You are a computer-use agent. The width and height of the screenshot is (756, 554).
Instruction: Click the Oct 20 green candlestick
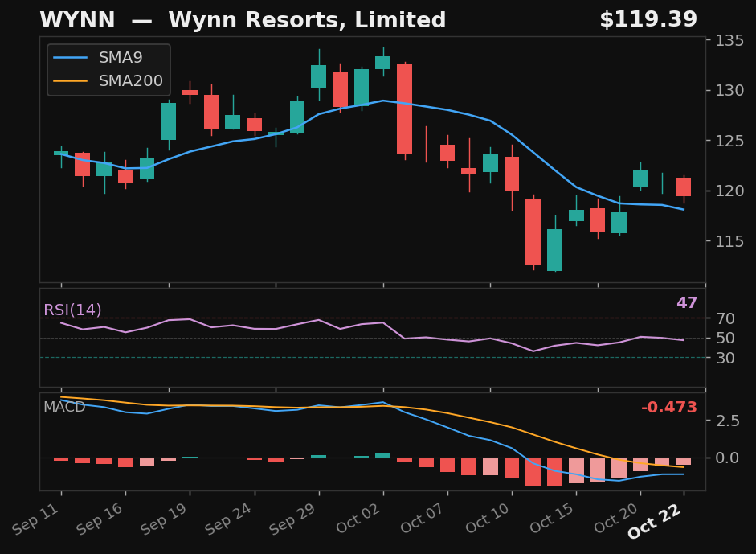tap(640, 179)
